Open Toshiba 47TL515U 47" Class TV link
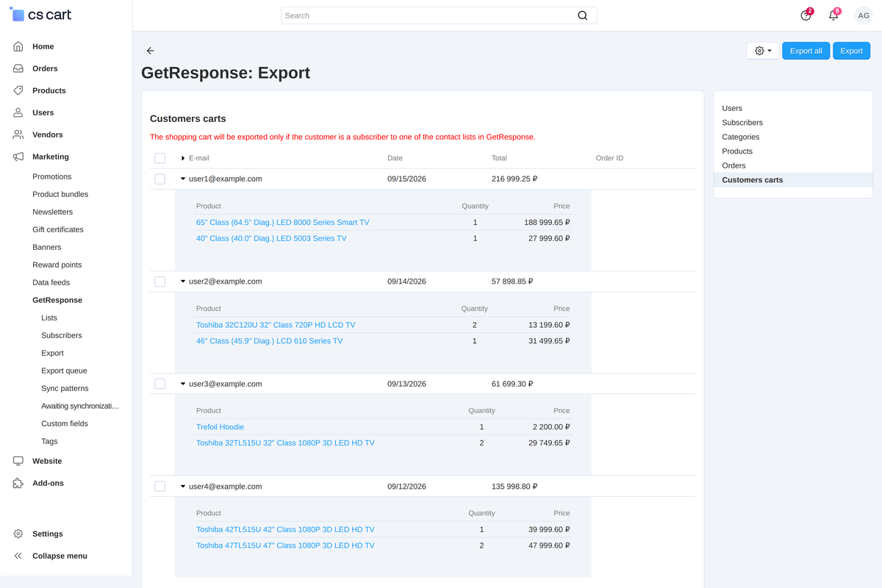The width and height of the screenshot is (882, 588). [x=285, y=545]
